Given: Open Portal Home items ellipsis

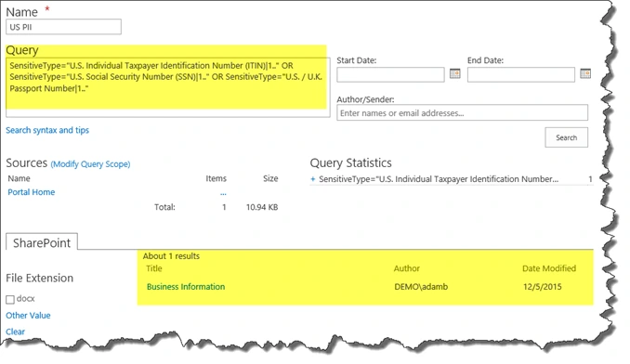Looking at the screenshot, I should click(x=223, y=194).
